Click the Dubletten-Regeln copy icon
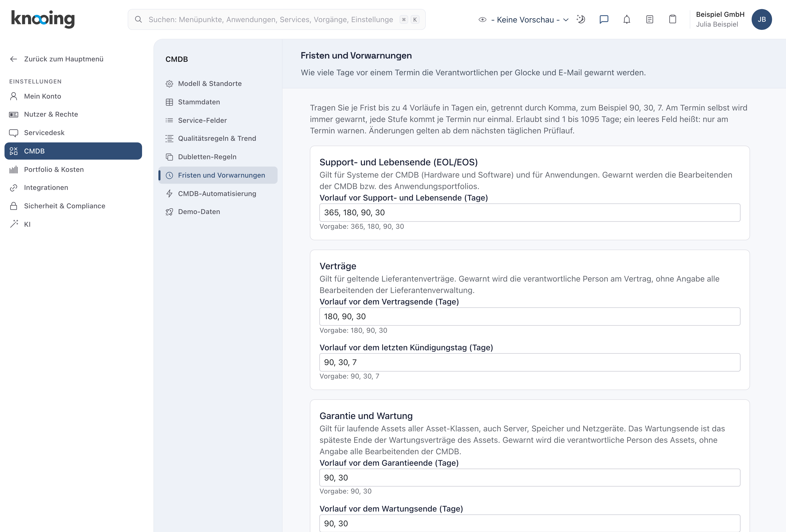Viewport: 786px width, 532px height. click(169, 157)
